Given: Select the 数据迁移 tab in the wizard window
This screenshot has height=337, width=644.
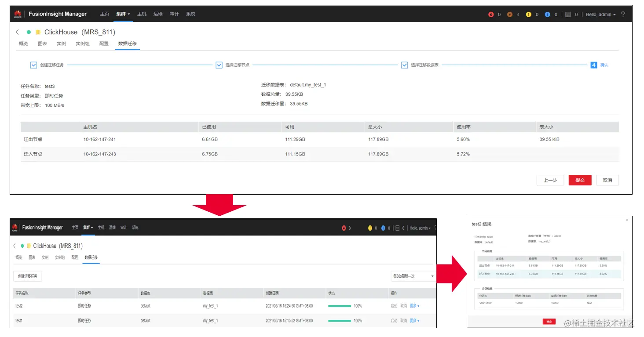Looking at the screenshot, I should tap(128, 43).
